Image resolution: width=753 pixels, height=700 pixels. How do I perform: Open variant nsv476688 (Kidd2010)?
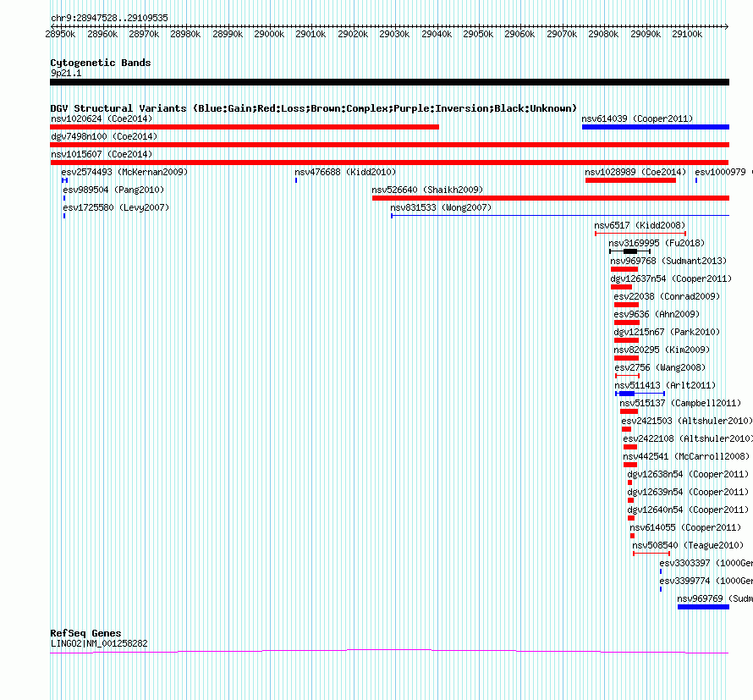(x=345, y=172)
